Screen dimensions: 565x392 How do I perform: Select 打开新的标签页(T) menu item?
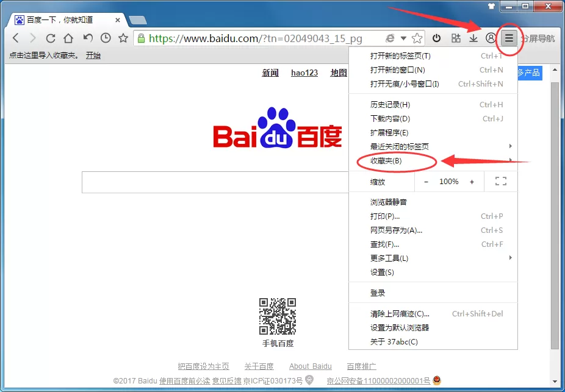pyautogui.click(x=433, y=56)
